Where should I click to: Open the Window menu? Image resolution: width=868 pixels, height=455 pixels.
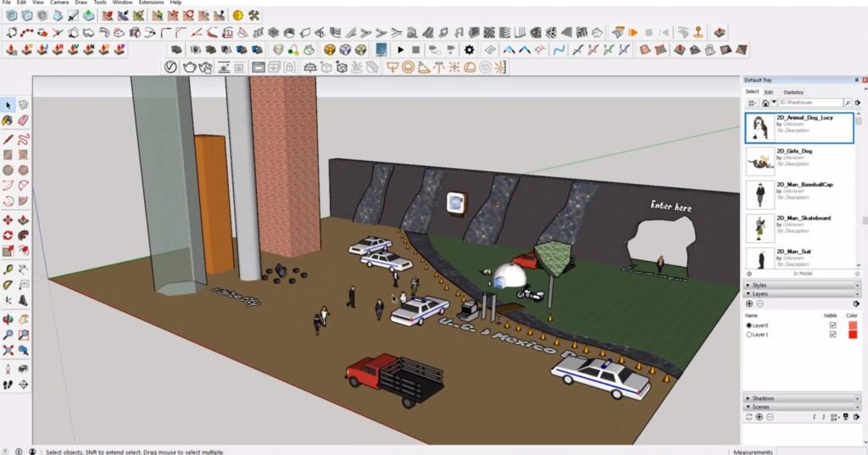(122, 3)
